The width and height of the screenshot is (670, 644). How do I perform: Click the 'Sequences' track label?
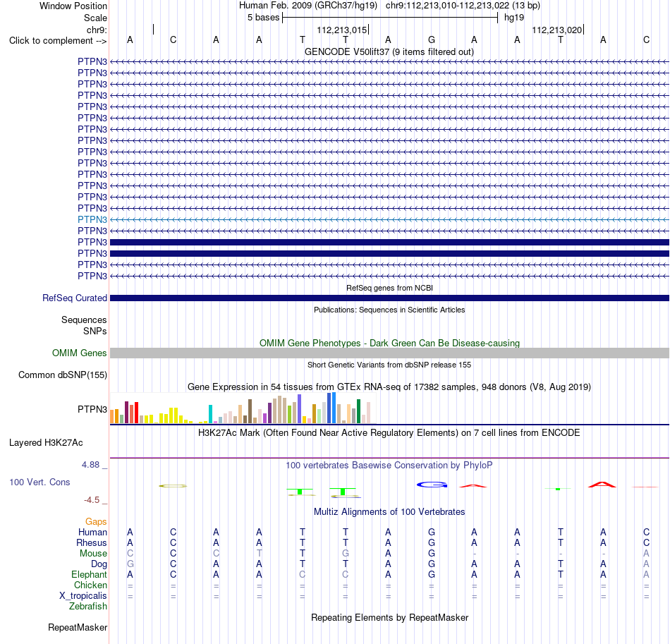pos(84,320)
